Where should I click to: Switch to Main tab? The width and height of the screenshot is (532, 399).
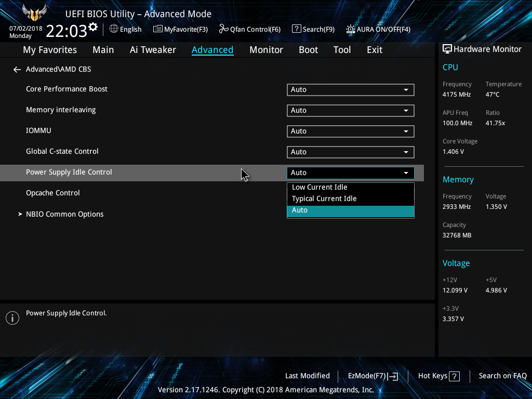[x=103, y=50]
